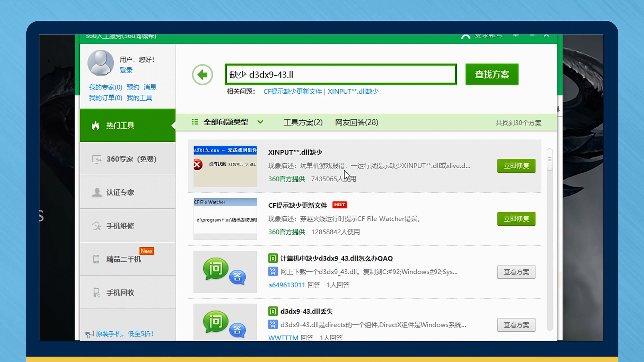Viewport: 644px width, 362px height.
Task: Click the phone icon beside 精品二手机
Action: point(96,259)
